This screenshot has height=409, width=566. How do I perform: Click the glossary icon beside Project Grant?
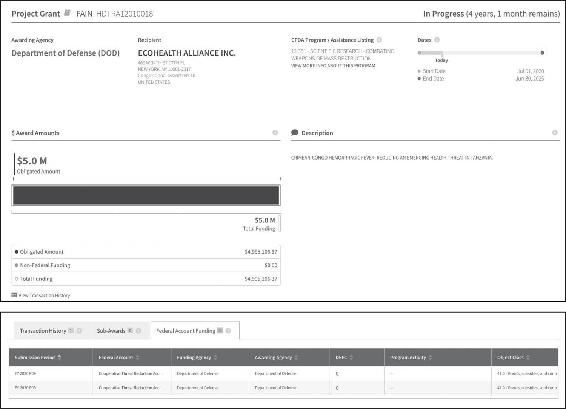pos(67,13)
